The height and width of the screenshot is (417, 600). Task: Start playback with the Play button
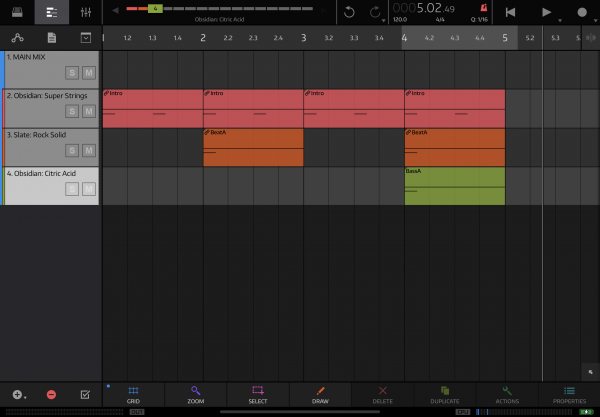tap(546, 12)
